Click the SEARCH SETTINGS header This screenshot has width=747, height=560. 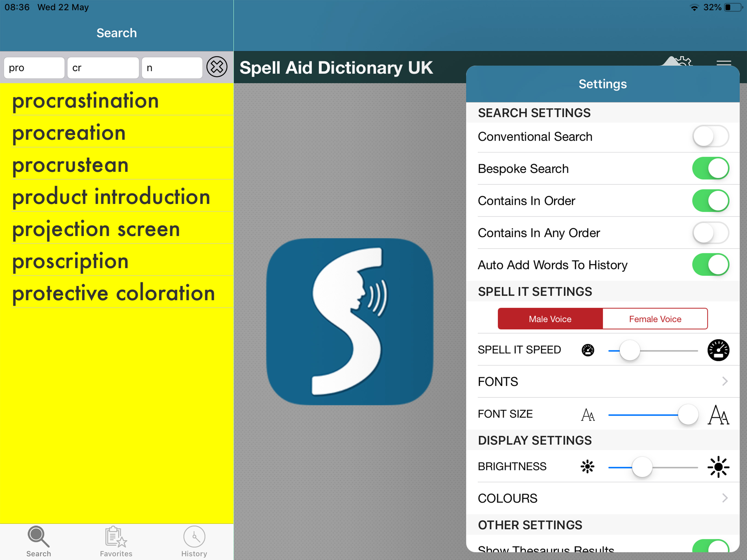point(534,113)
